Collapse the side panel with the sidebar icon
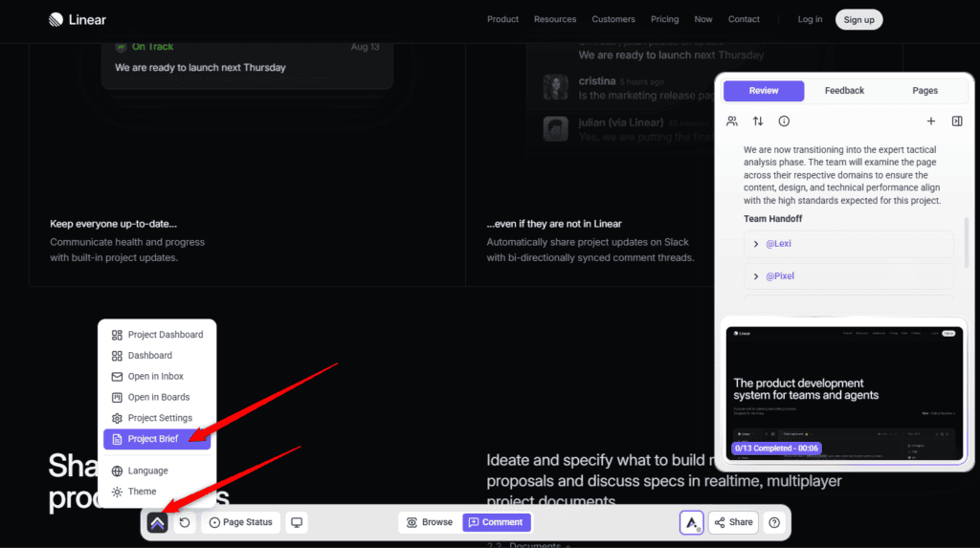The height and width of the screenshot is (548, 980). [x=957, y=121]
